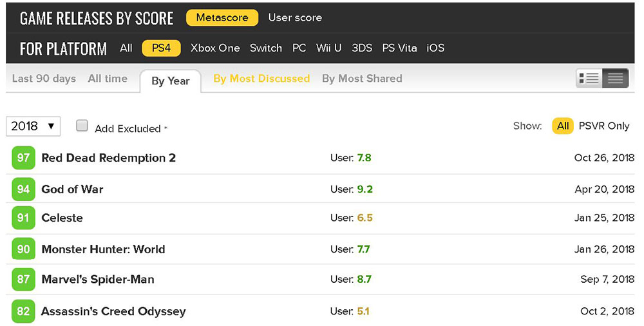Select the By Year tab
Screen dimensions: 644x326
coord(171,81)
